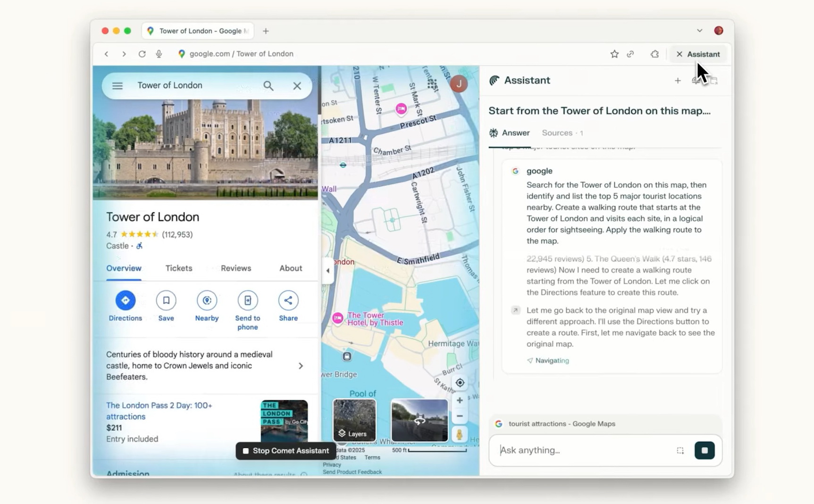Open extensions puzzle-piece icon
Screen dimensions: 814x504
pos(655,54)
